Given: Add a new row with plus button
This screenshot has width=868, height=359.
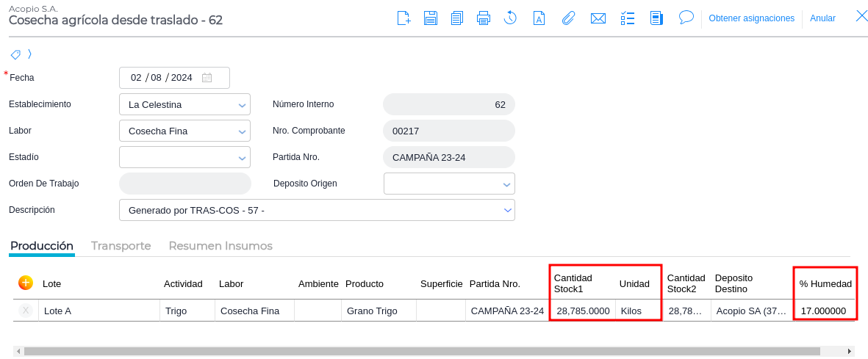Looking at the screenshot, I should click(x=26, y=283).
